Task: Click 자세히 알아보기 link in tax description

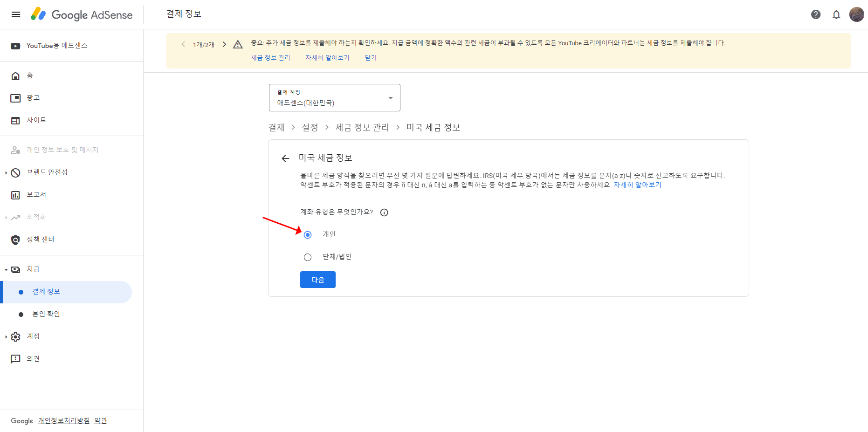Action: (x=637, y=185)
